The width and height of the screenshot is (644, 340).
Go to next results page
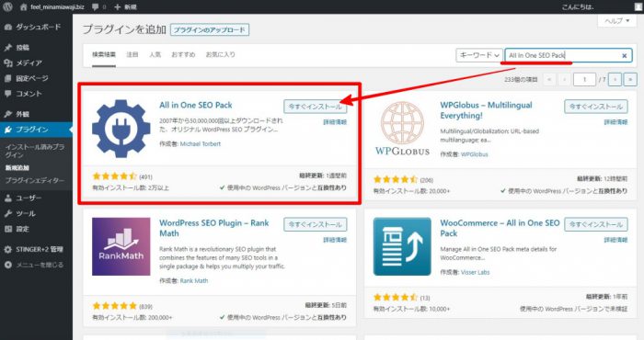click(x=615, y=80)
